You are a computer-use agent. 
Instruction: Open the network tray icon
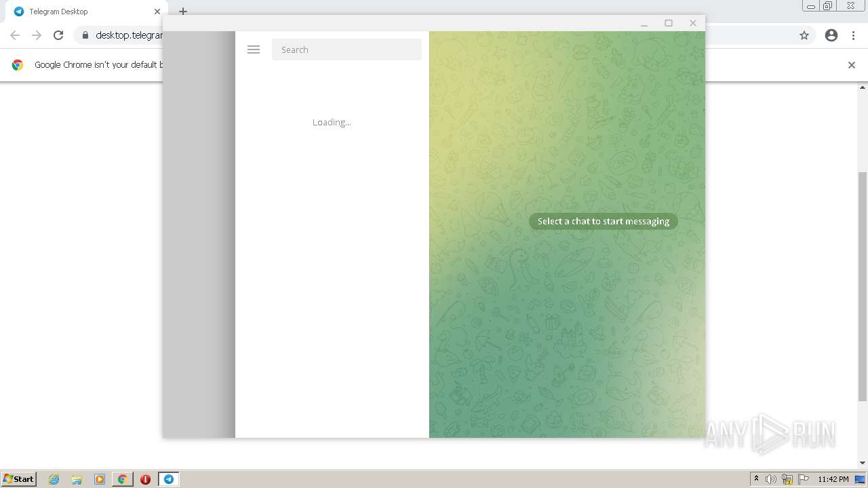[x=787, y=479]
